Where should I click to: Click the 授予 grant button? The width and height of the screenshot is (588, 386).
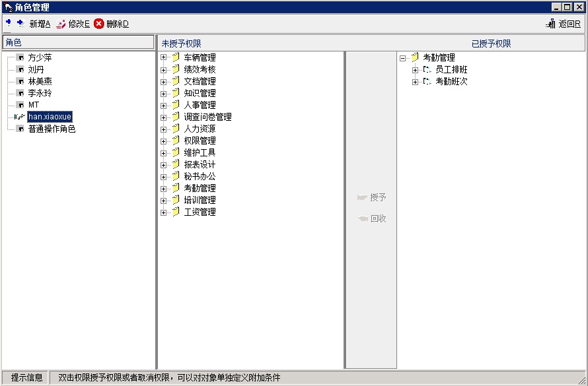click(371, 197)
